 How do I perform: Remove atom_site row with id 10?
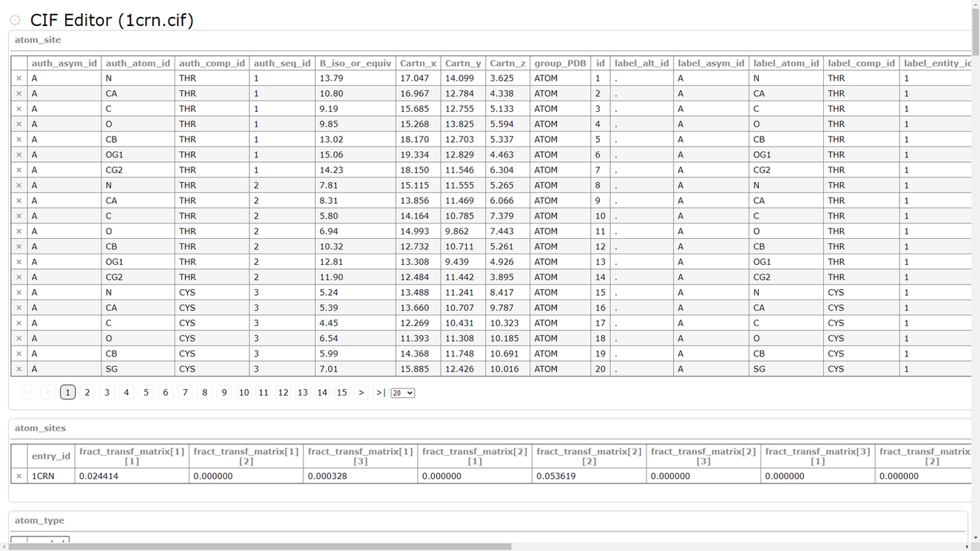tap(19, 216)
